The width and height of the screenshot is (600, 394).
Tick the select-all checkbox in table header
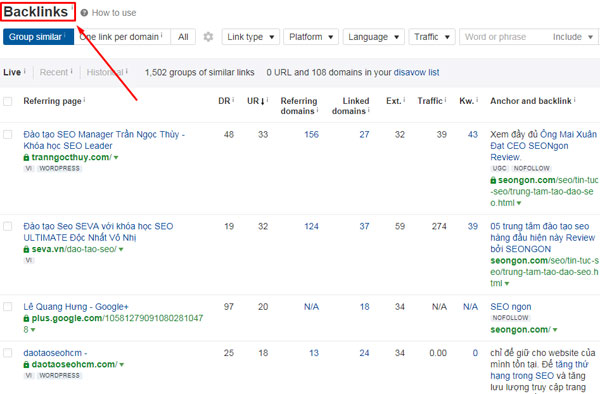pyautogui.click(x=8, y=101)
